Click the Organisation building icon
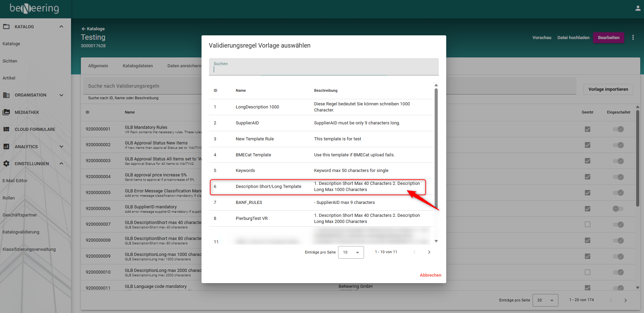Viewport: 644px width, 313px height. click(x=6, y=95)
